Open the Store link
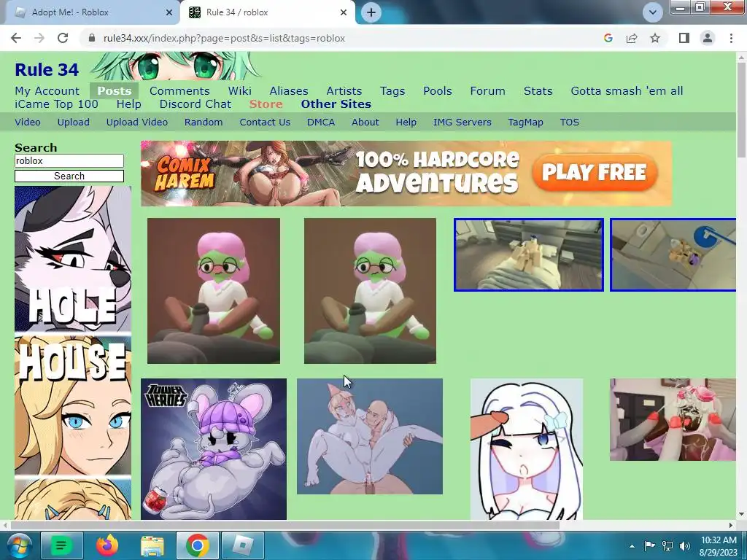This screenshot has width=747, height=560. (266, 104)
